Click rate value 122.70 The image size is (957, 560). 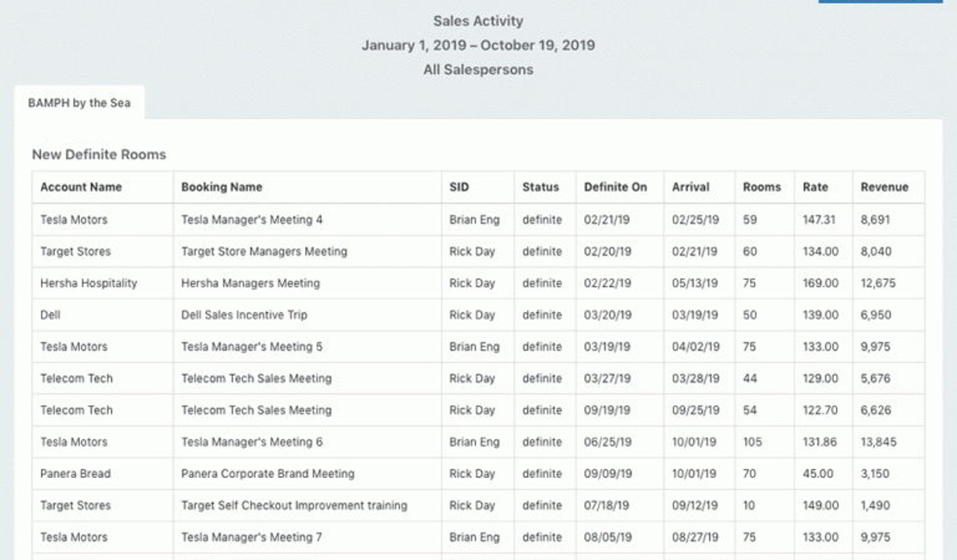tap(820, 410)
